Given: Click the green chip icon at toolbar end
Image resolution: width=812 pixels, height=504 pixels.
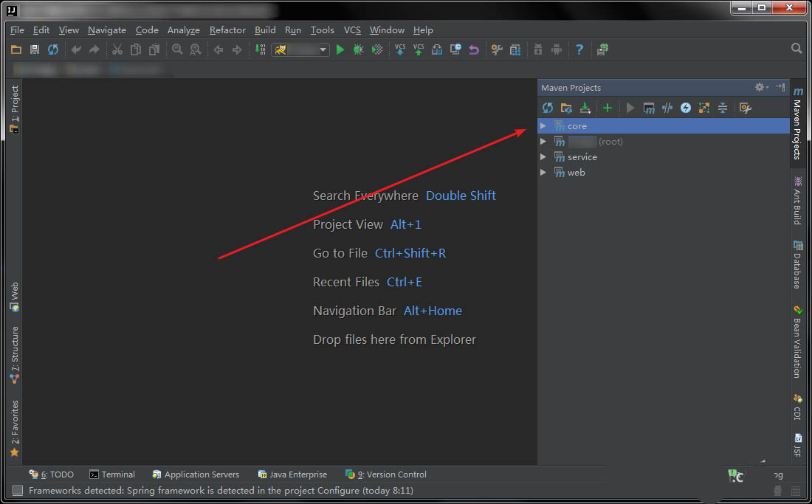Looking at the screenshot, I should tap(602, 49).
